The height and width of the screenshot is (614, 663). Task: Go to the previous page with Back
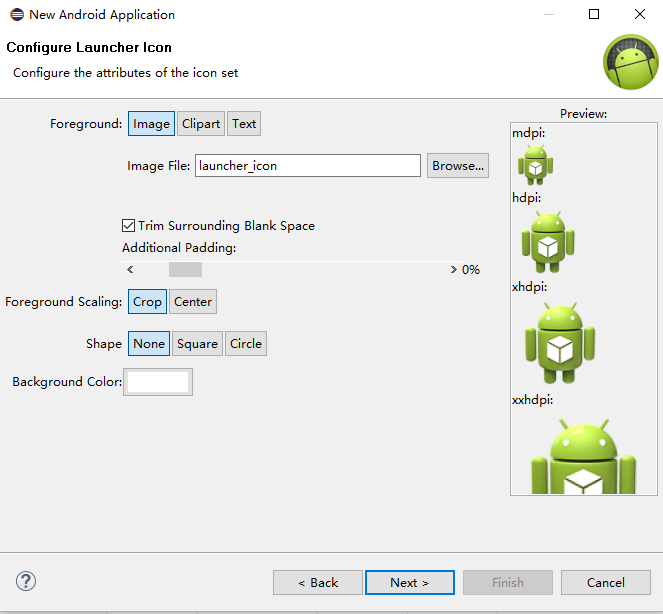(318, 582)
